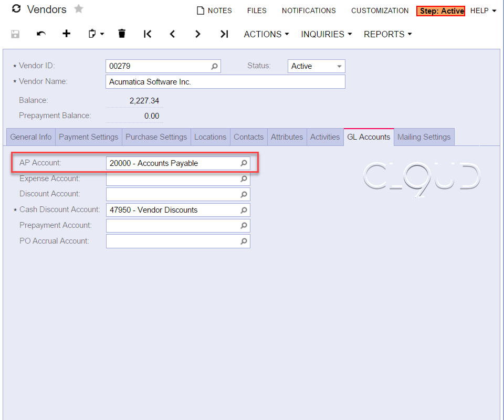The image size is (504, 420).
Task: Add Vendors screen to favorites star
Action: [x=78, y=9]
